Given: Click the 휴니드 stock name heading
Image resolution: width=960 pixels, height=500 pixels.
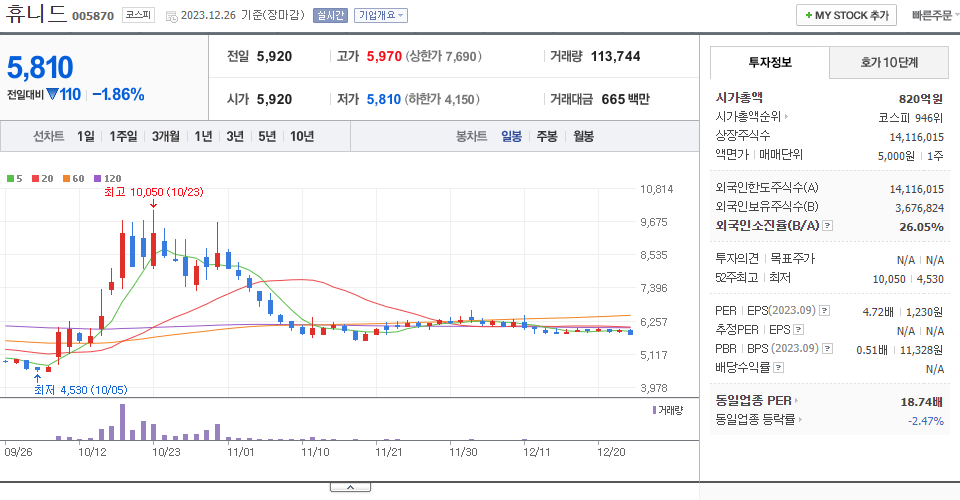Looking at the screenshot, I should pos(36,13).
